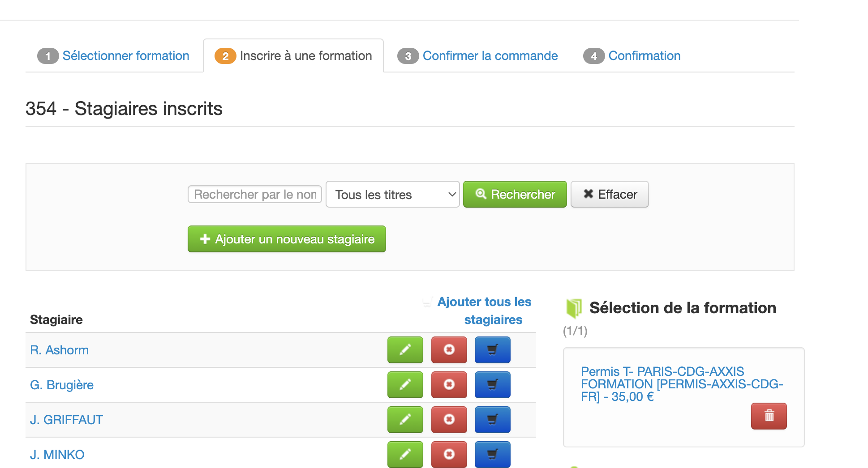
Task: Edit trainee G. Brugière with pencil icon
Action: point(405,384)
